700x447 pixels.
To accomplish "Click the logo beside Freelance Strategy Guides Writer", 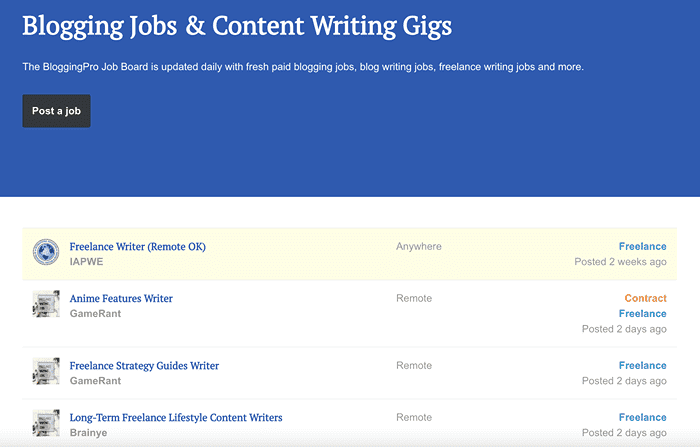I will click(46, 372).
